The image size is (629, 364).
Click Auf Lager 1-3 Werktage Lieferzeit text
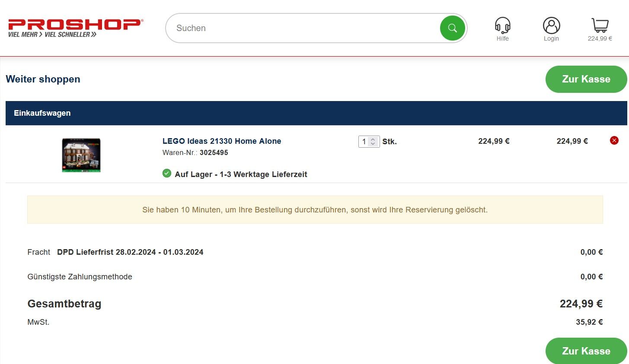point(241,174)
